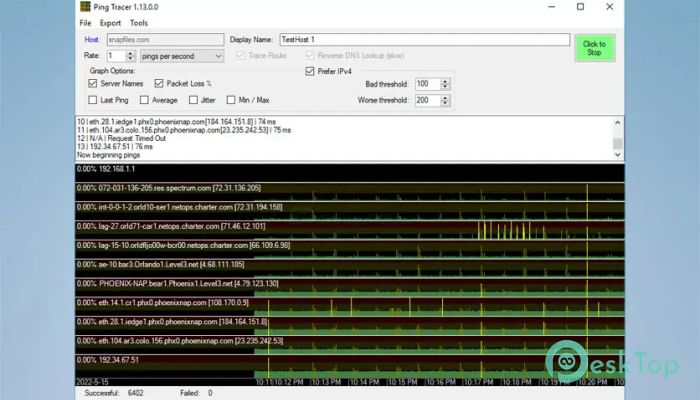This screenshot has height=400, width=700.
Task: Click the int-0-0-1-2.orld10-ser1 graph row
Action: [350, 211]
